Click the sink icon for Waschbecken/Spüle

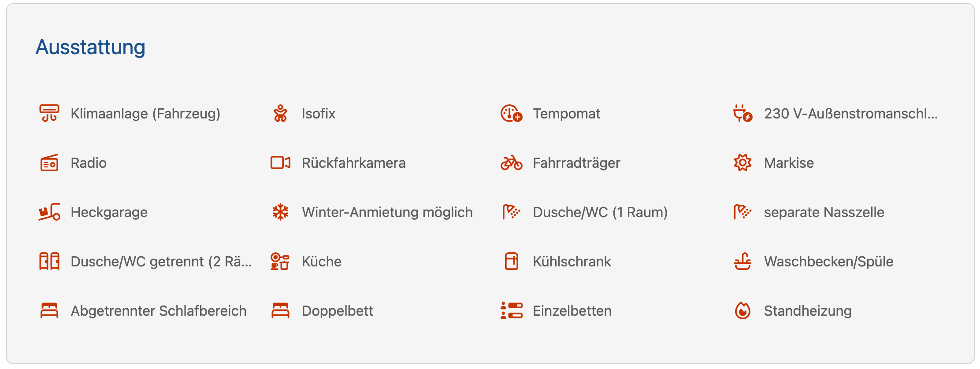click(x=742, y=262)
